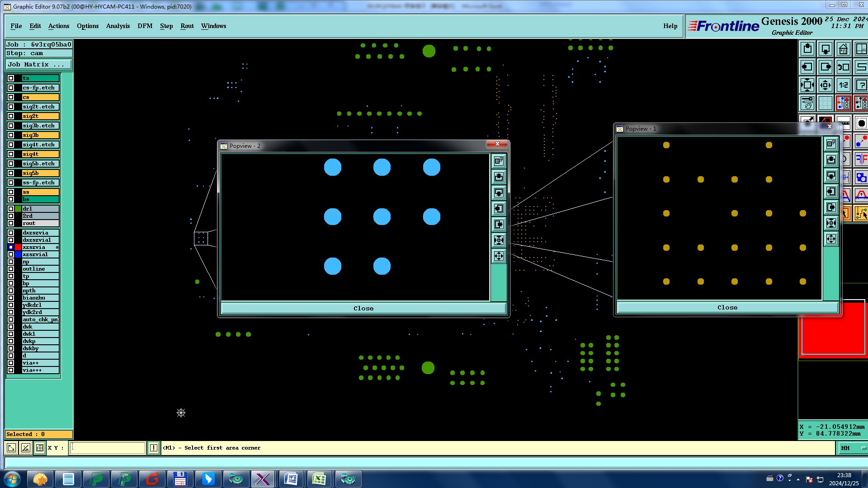The height and width of the screenshot is (488, 868).
Task: Click the Step cam selector field
Action: coord(38,53)
